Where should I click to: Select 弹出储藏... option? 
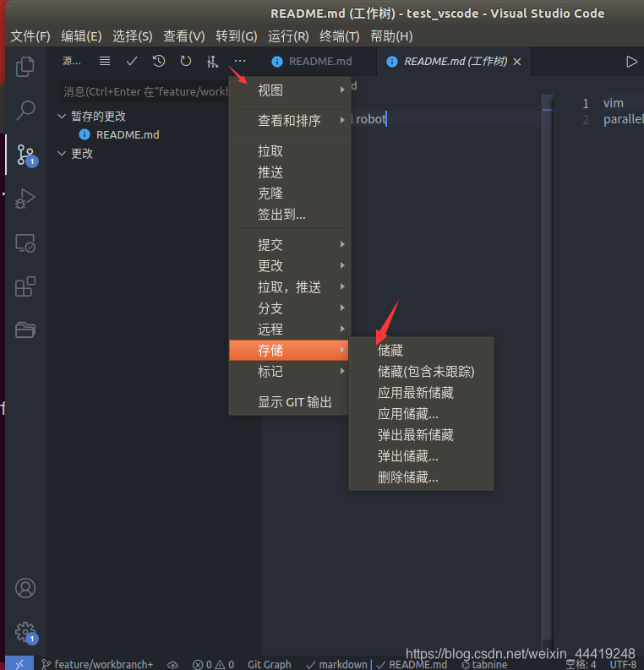pyautogui.click(x=422, y=456)
